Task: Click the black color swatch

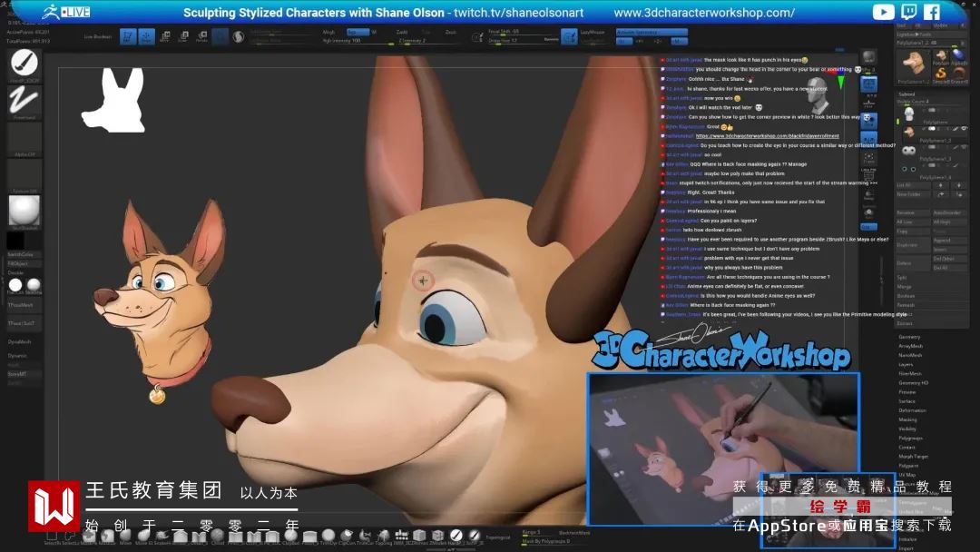Action: [15, 240]
